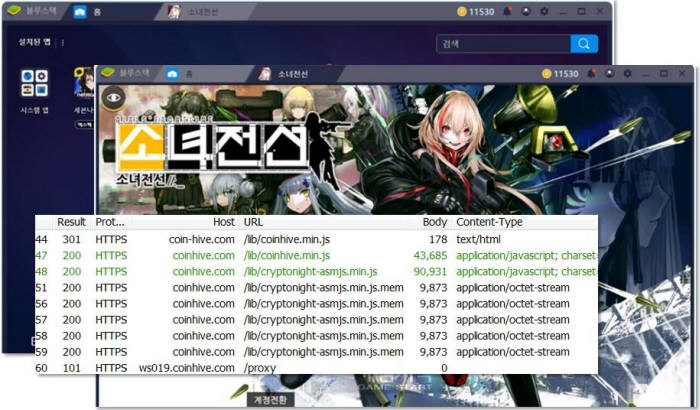Screen dimensions: 700x410
Task: Click the 301 result in row 44
Action: click(71, 239)
